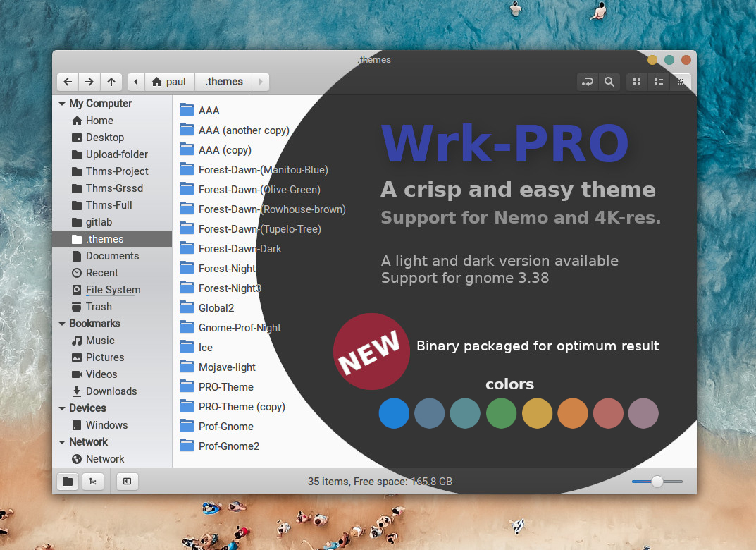Open the paul home breadcrumb
The width and height of the screenshot is (756, 550).
pos(169,82)
